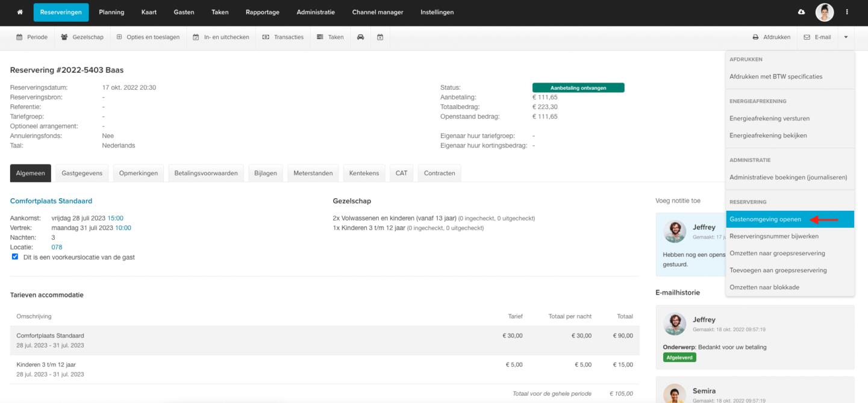
Task: Open the car icon toolbar item
Action: point(361,37)
